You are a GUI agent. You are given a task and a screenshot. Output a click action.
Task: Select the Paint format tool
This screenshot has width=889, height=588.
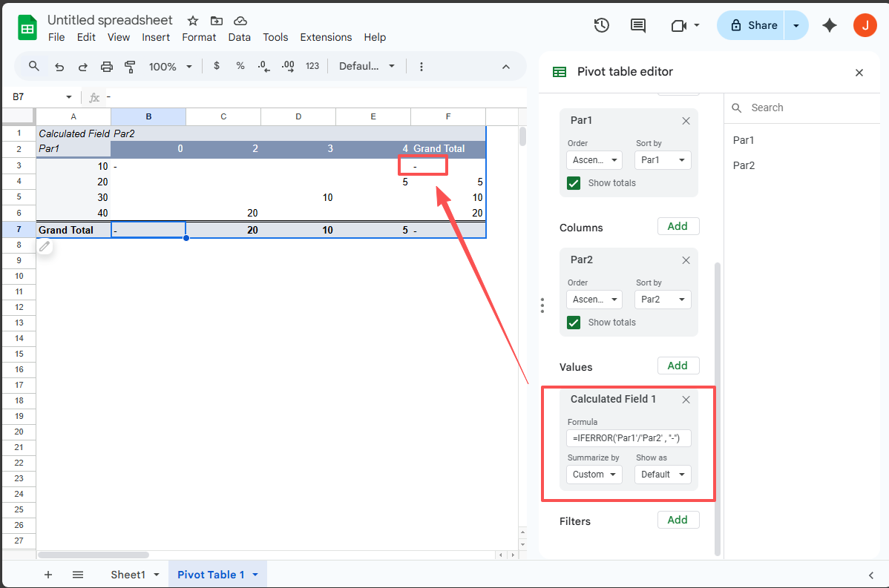130,66
